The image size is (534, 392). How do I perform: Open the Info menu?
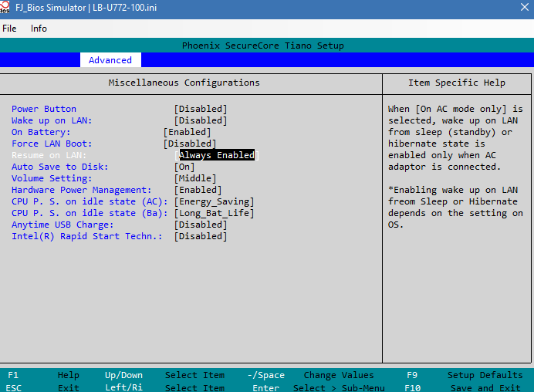coord(39,29)
